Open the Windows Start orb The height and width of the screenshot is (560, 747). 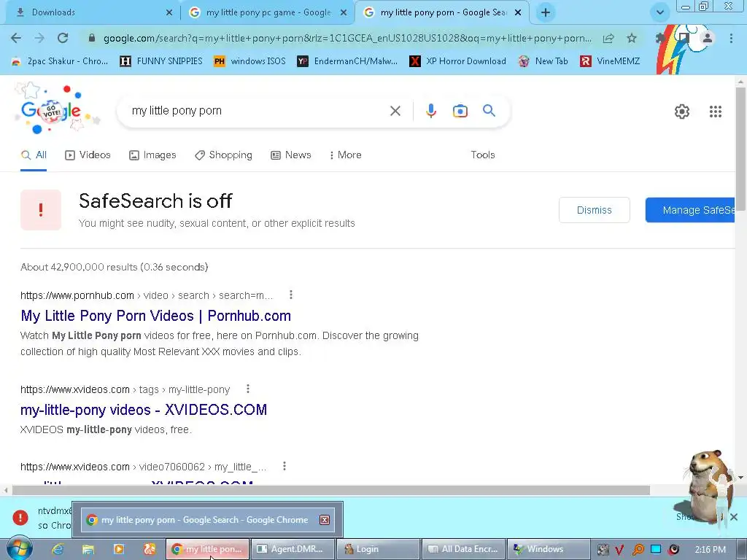coord(19,548)
